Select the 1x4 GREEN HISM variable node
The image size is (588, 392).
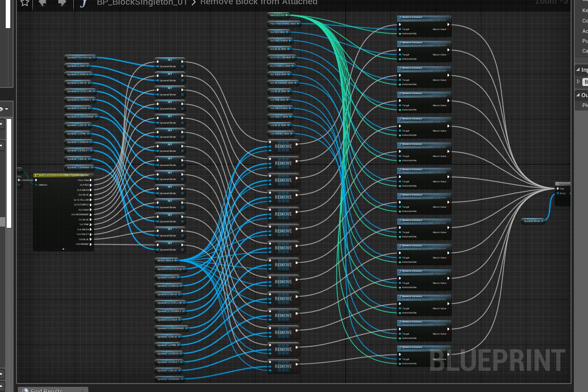click(280, 108)
